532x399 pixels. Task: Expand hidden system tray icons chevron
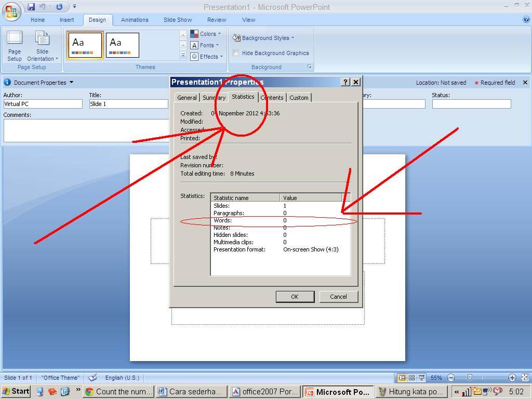pyautogui.click(x=457, y=392)
